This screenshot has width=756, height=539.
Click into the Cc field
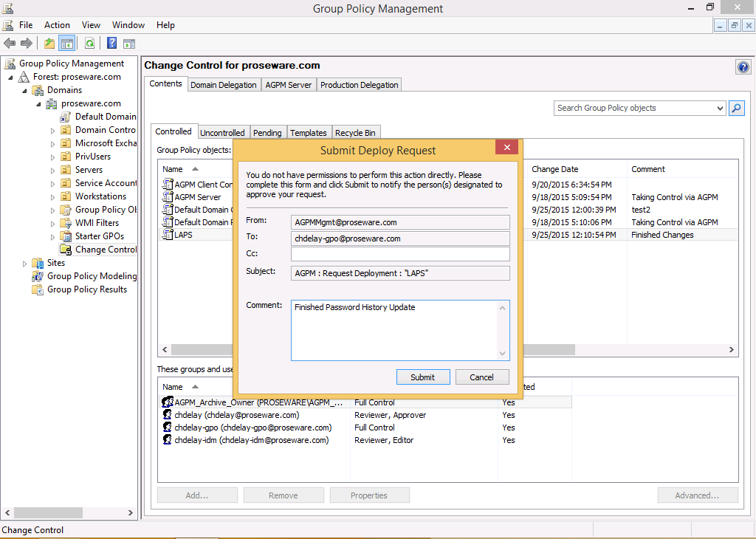pos(400,254)
